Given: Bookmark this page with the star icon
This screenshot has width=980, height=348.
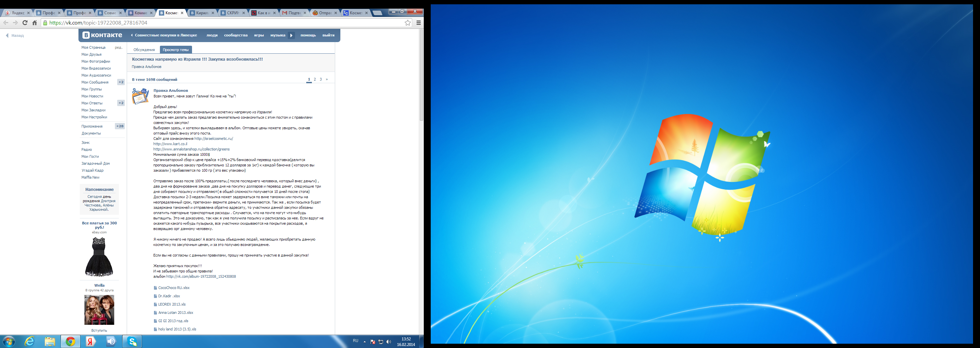Looking at the screenshot, I should click(408, 23).
